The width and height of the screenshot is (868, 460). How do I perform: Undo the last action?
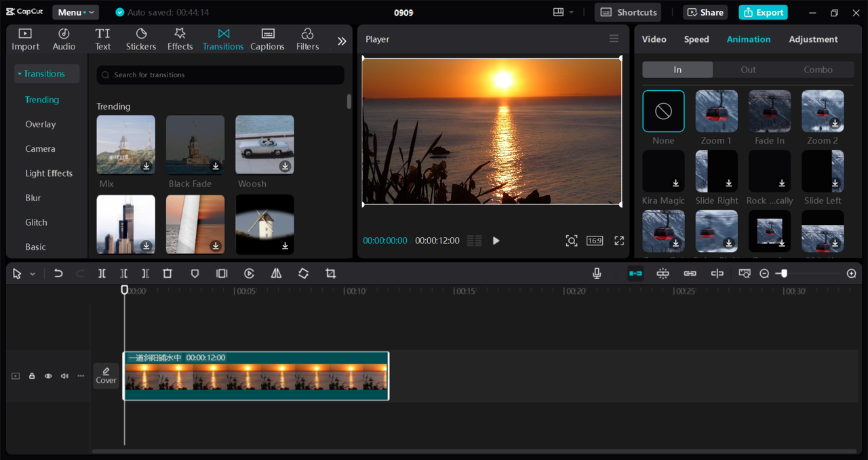pyautogui.click(x=58, y=274)
